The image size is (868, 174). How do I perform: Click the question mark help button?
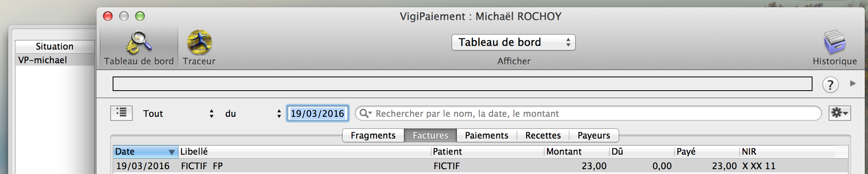(830, 85)
